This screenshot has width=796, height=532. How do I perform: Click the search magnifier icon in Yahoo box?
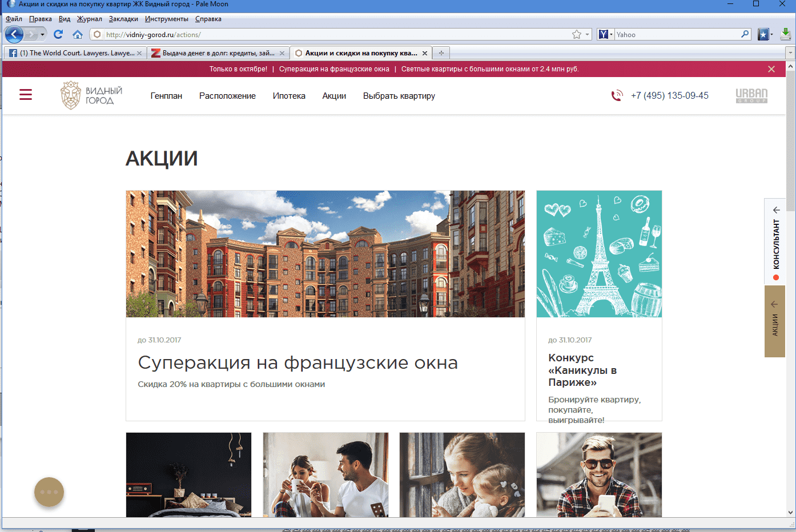745,34
